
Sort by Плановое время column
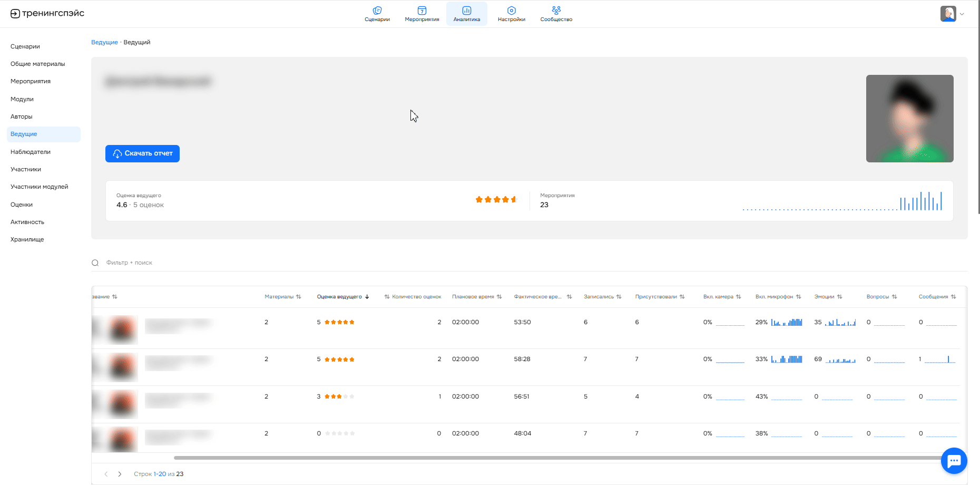[x=476, y=297]
